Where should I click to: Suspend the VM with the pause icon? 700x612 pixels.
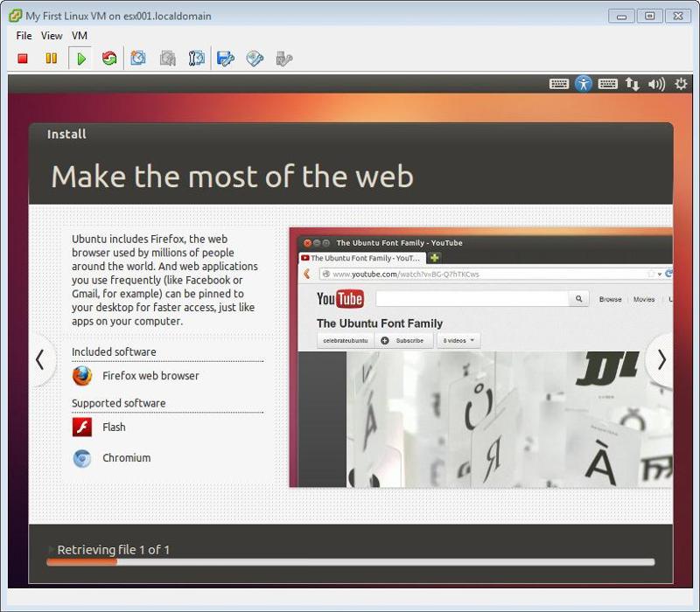(x=52, y=59)
